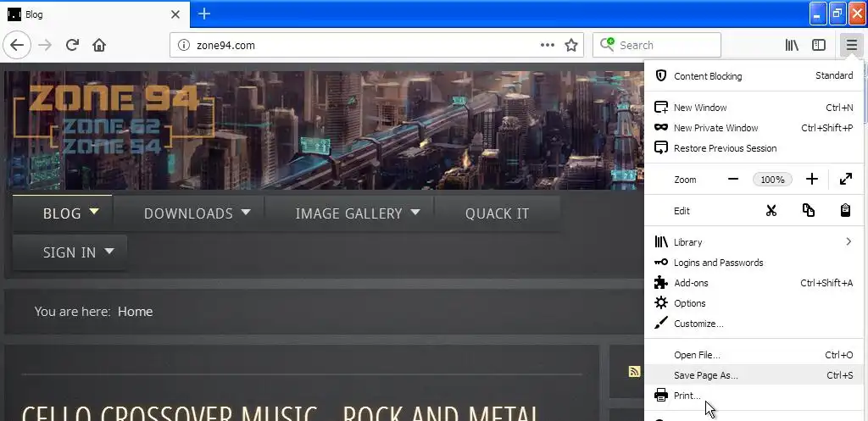Click the Zone 94 banner logo
This screenshot has height=421, width=868.
[x=114, y=119]
